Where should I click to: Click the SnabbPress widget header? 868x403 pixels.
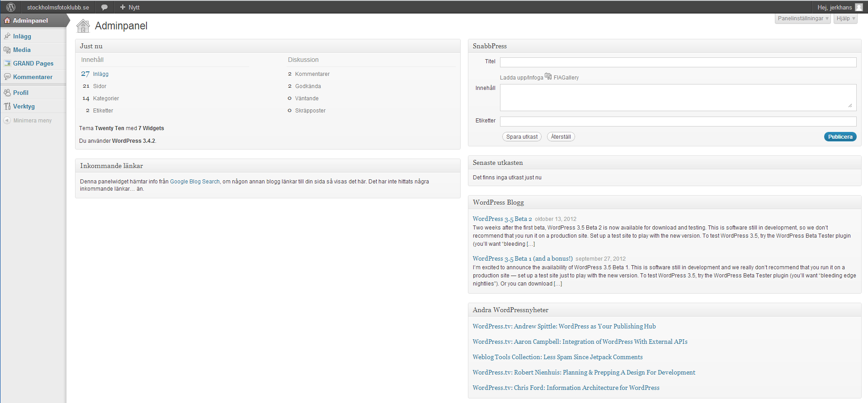point(665,46)
